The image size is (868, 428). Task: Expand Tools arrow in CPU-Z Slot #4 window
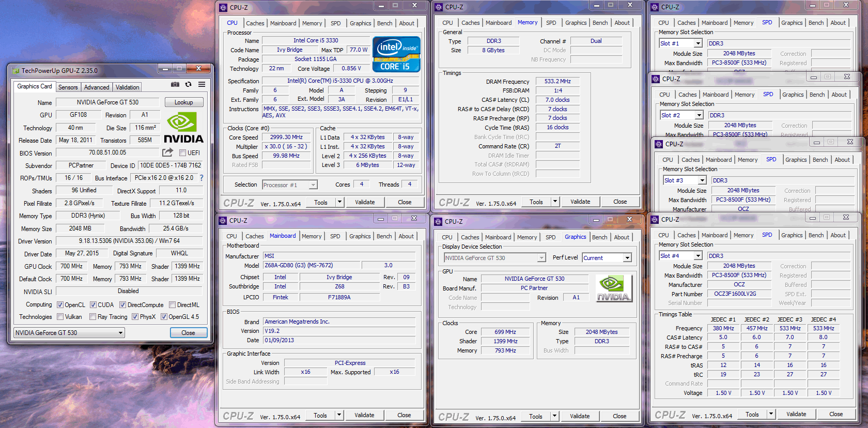point(771,414)
